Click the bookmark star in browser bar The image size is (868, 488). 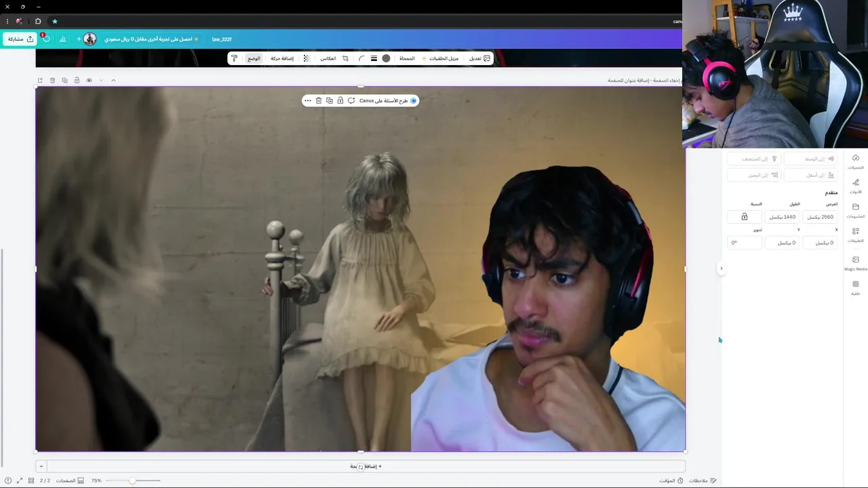[x=55, y=21]
